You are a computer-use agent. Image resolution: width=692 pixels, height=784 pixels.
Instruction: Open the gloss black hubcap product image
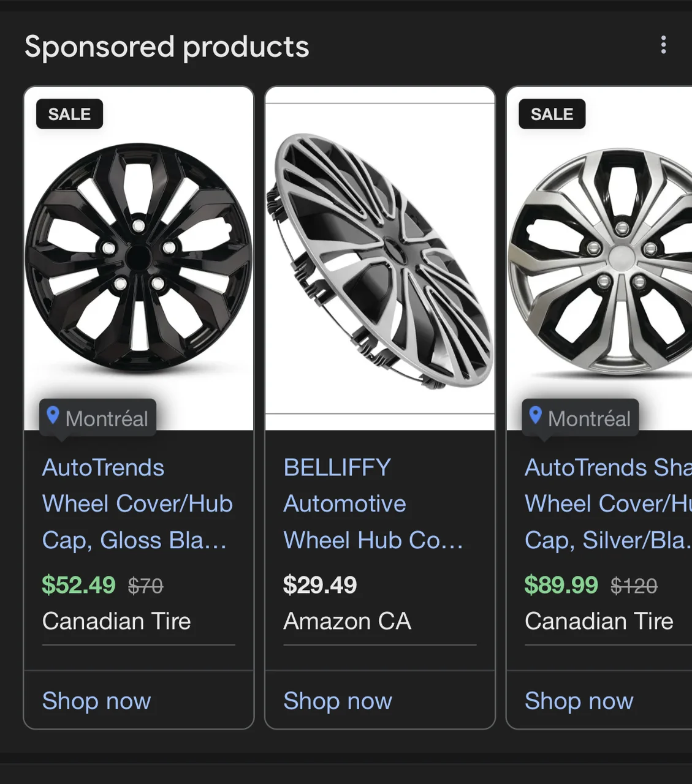coord(139,257)
